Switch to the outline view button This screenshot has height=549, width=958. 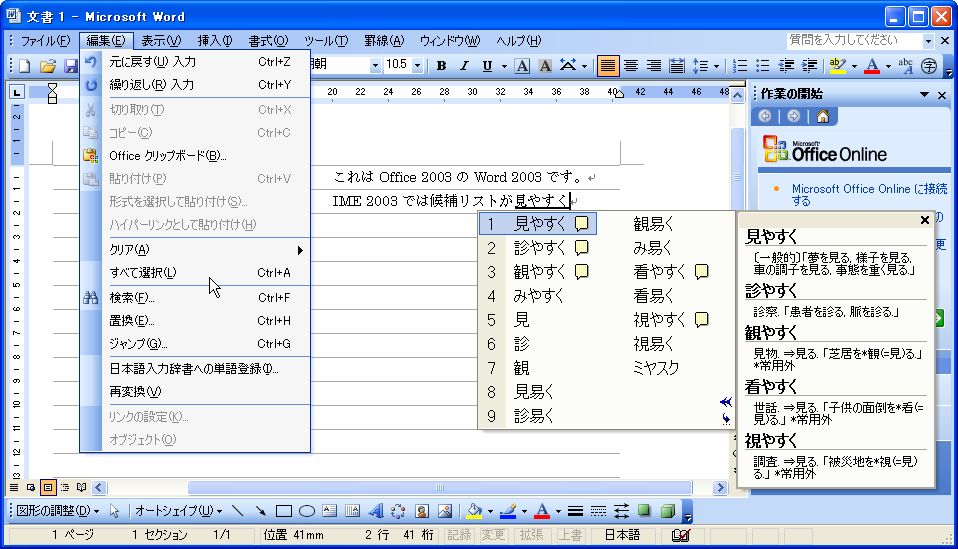65,487
